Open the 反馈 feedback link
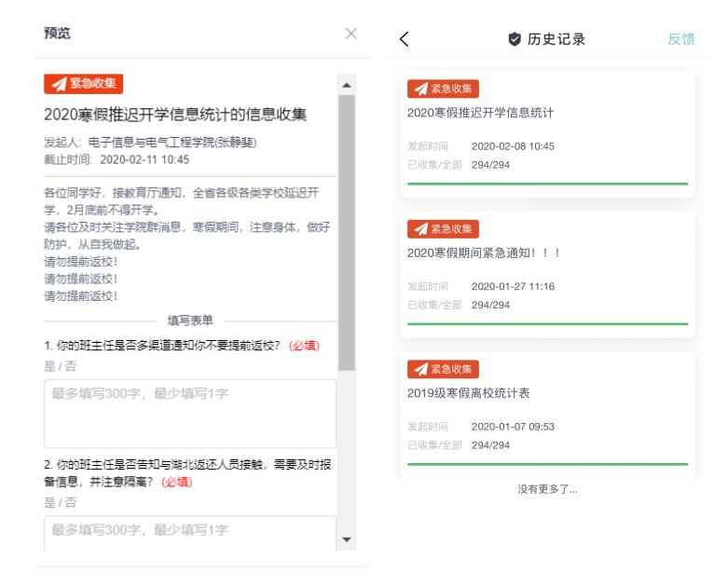 [x=680, y=39]
